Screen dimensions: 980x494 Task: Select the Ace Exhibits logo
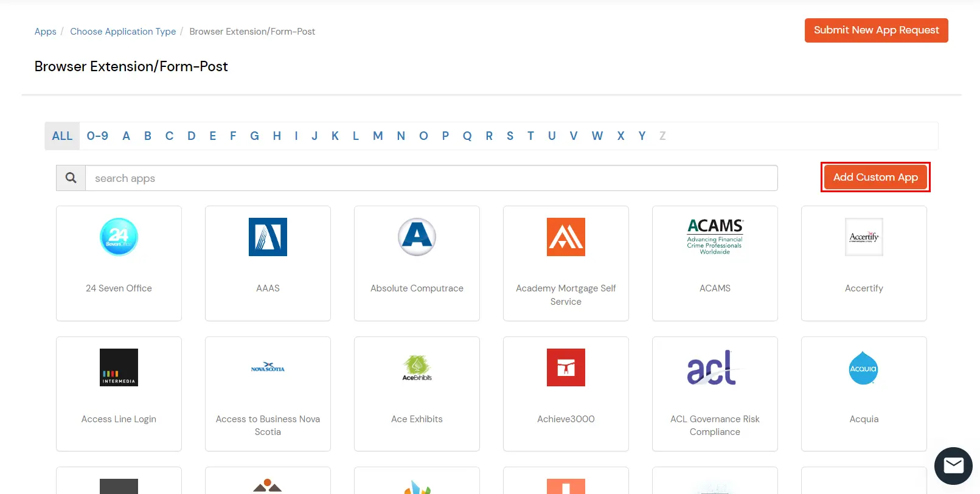[417, 367]
